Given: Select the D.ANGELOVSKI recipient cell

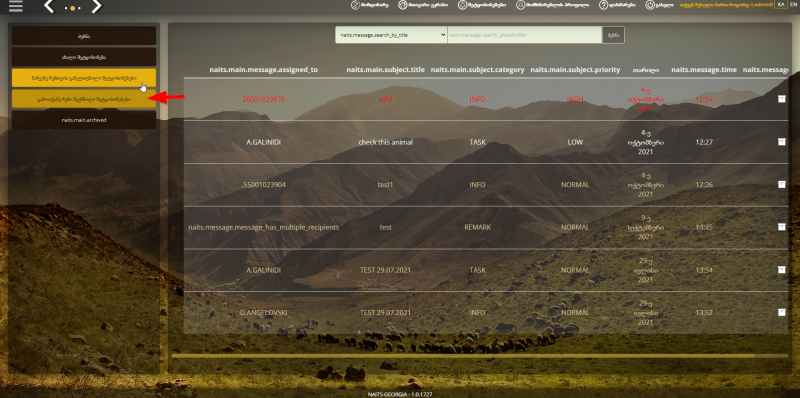Looking at the screenshot, I should [x=263, y=312].
